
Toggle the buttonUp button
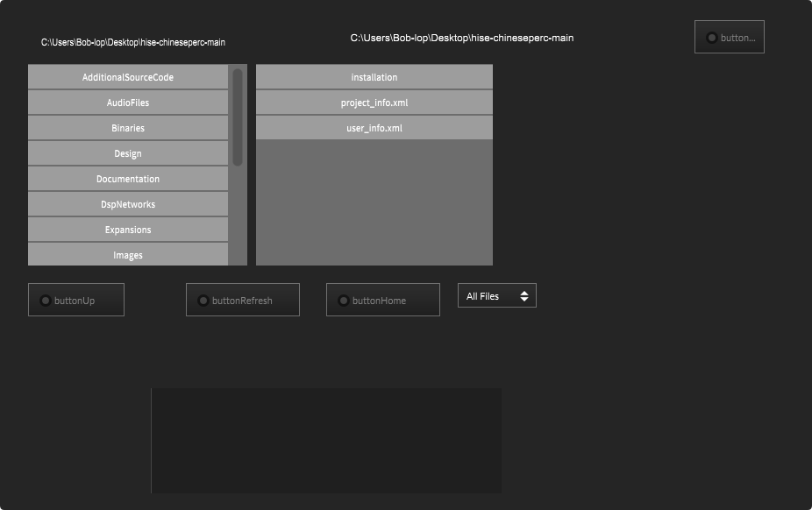76,300
